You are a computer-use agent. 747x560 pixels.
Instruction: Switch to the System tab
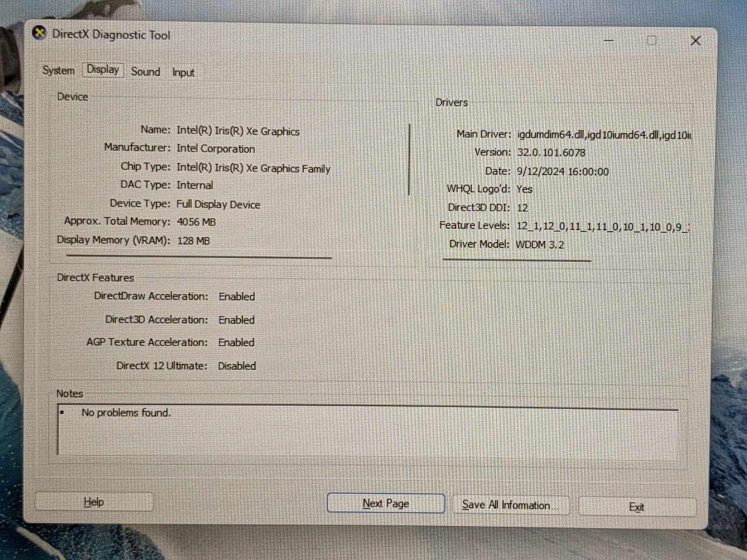[58, 70]
